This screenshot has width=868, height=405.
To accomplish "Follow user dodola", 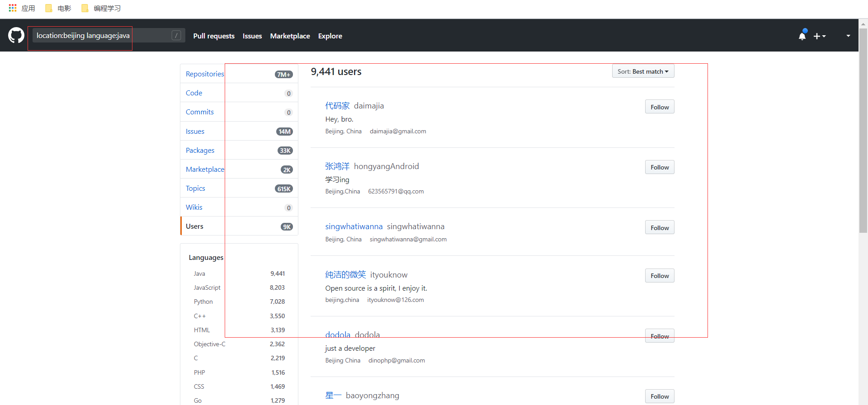I will [660, 336].
